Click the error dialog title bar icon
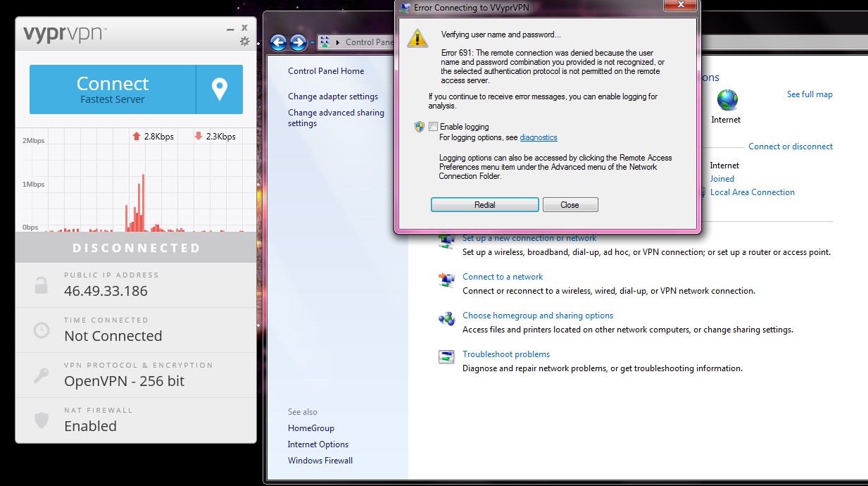Viewport: 868px width, 486px height. pyautogui.click(x=405, y=7)
